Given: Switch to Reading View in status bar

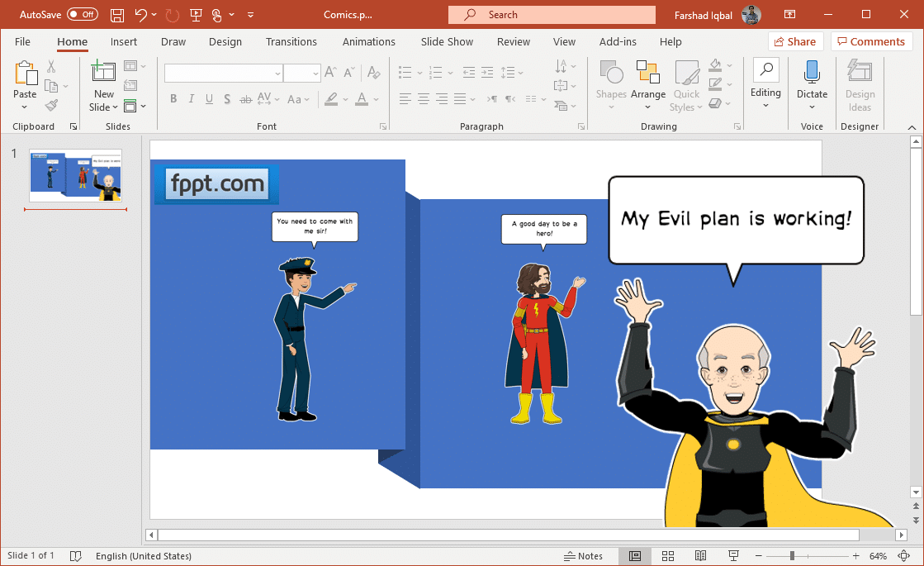Looking at the screenshot, I should pyautogui.click(x=700, y=556).
